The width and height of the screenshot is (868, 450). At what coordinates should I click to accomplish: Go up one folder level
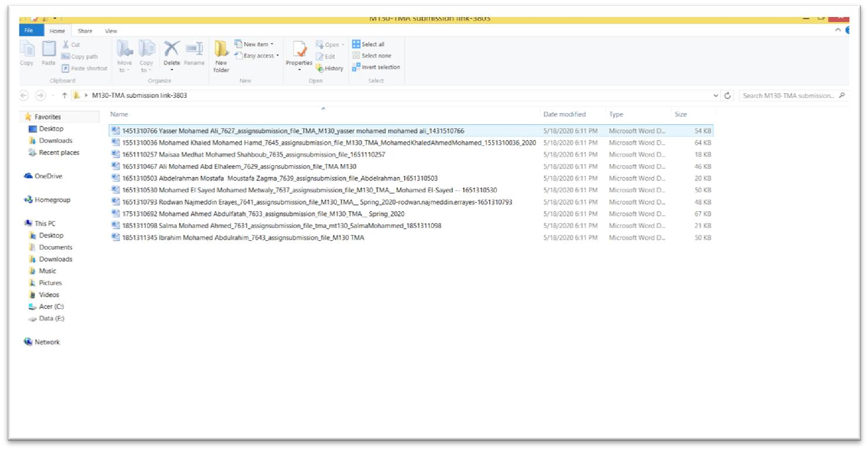[x=64, y=95]
